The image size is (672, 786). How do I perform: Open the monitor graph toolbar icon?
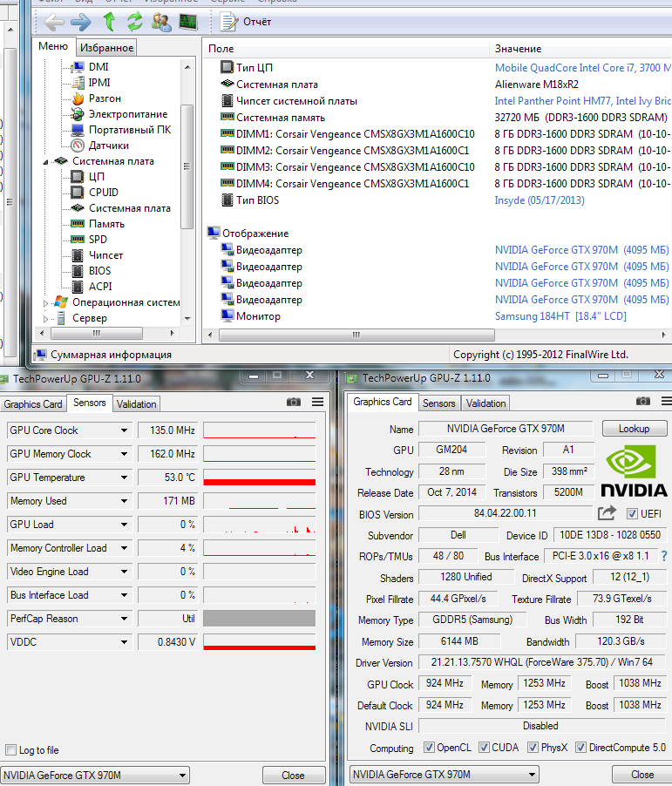coord(188,22)
